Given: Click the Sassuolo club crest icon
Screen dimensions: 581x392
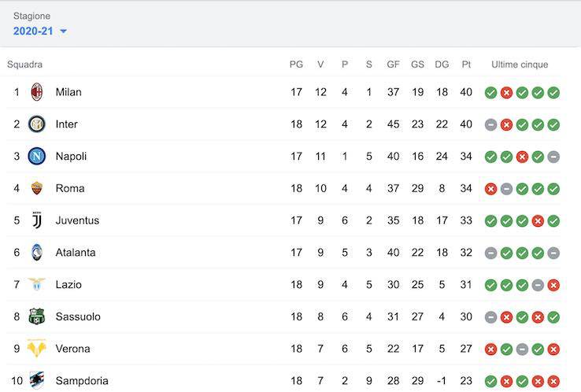Looking at the screenshot, I should tap(37, 316).
